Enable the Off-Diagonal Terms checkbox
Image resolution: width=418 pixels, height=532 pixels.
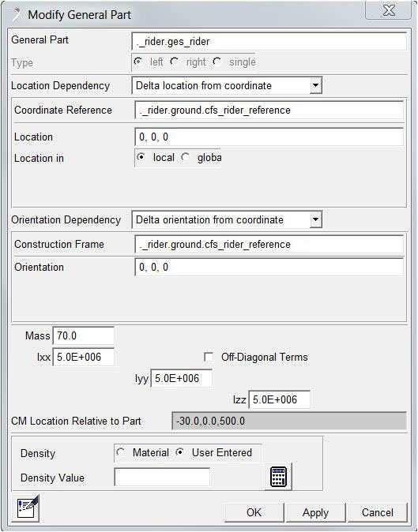tap(209, 357)
